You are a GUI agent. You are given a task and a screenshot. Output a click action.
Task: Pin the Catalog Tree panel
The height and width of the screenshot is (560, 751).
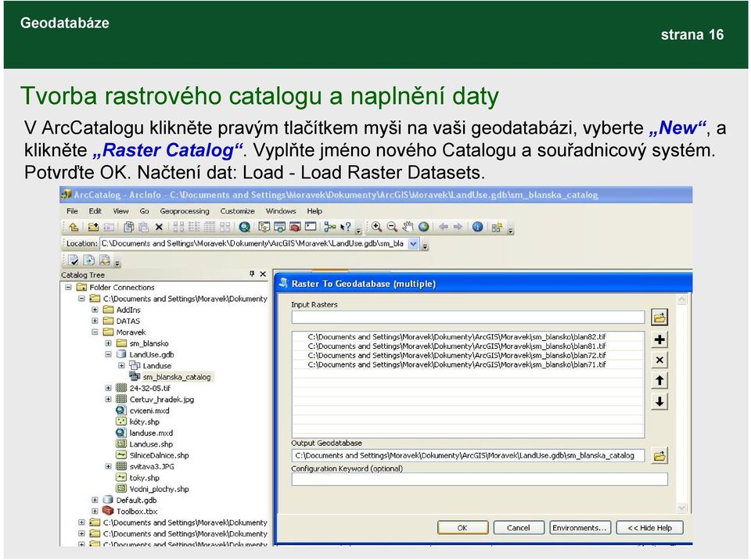pos(252,274)
